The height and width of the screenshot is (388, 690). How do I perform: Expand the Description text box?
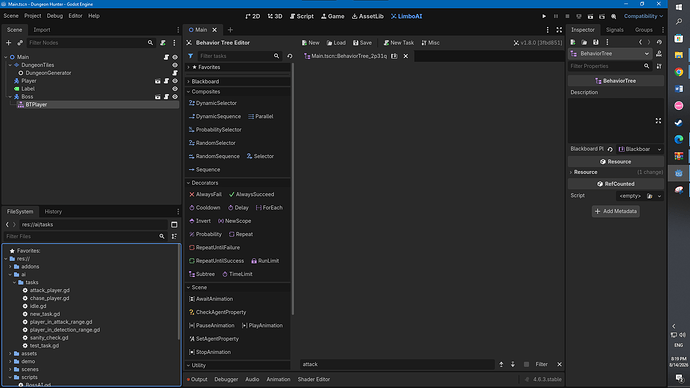[x=658, y=121]
